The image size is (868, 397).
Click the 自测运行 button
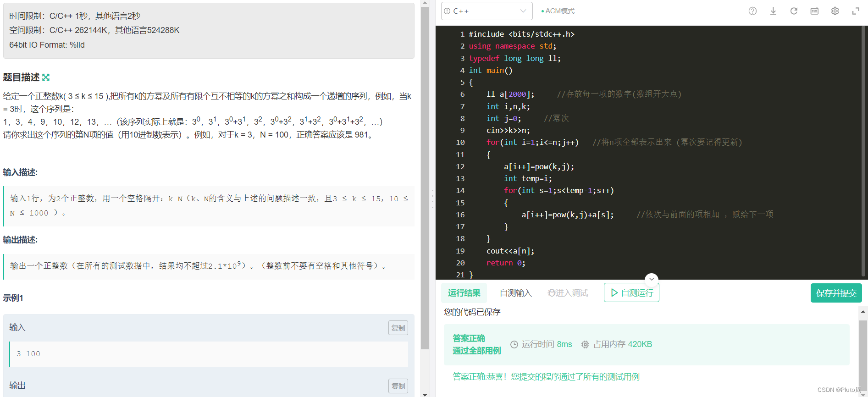pyautogui.click(x=631, y=293)
